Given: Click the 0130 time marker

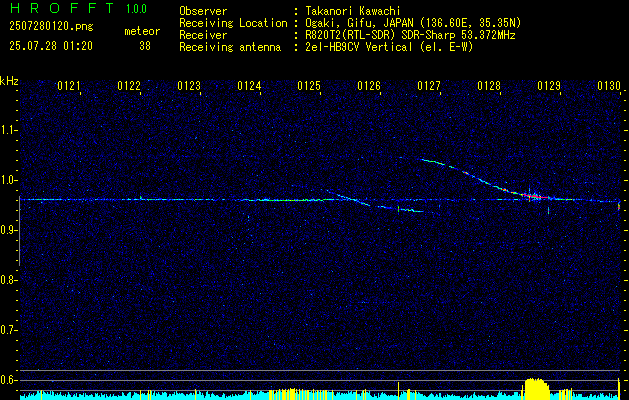Looking at the screenshot, I should (x=609, y=86).
